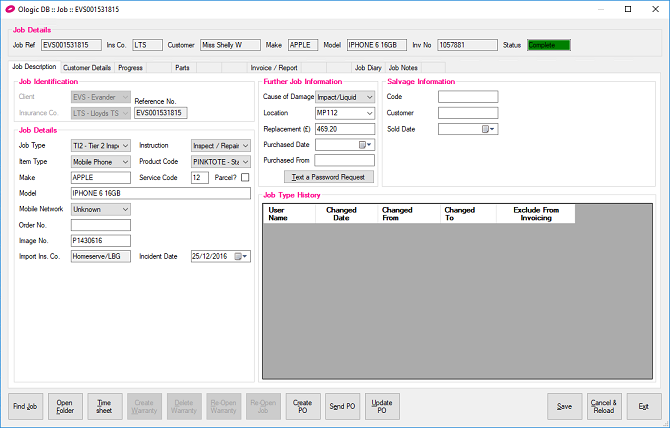The height and width of the screenshot is (428, 670).
Task: Go to the Invoice / Report tab
Action: tap(273, 67)
